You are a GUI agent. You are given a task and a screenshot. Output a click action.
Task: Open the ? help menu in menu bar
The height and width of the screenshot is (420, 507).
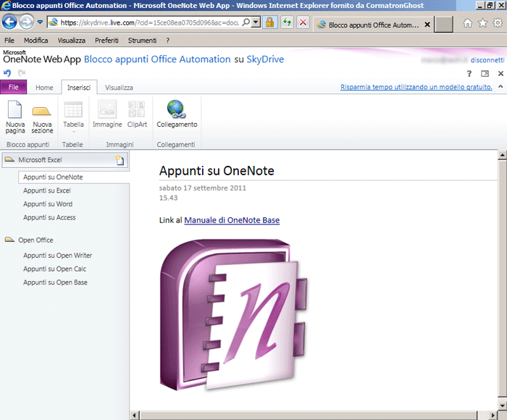[x=167, y=41]
